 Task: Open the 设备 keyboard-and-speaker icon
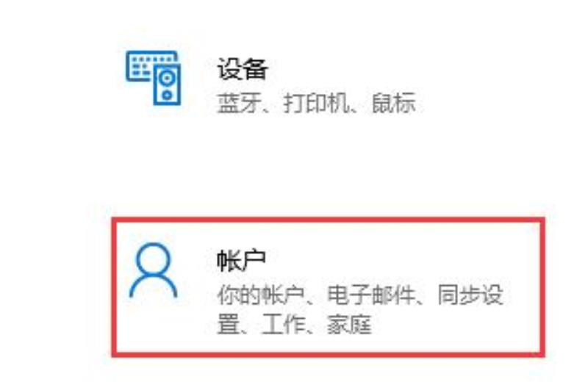tap(153, 78)
